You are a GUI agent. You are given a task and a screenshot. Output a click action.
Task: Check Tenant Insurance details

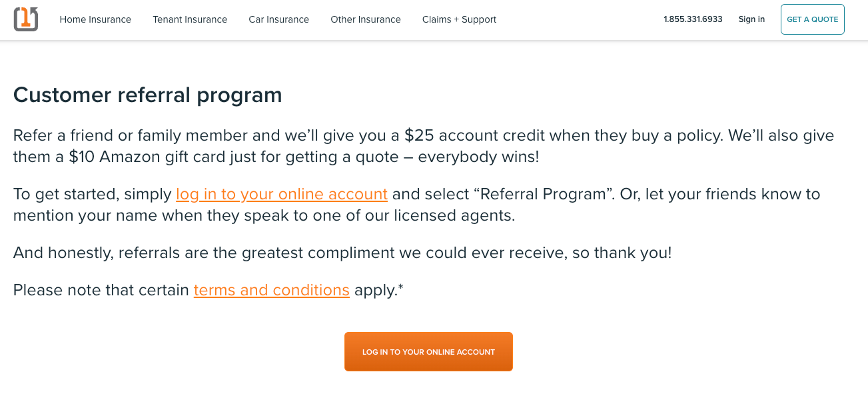click(x=190, y=19)
